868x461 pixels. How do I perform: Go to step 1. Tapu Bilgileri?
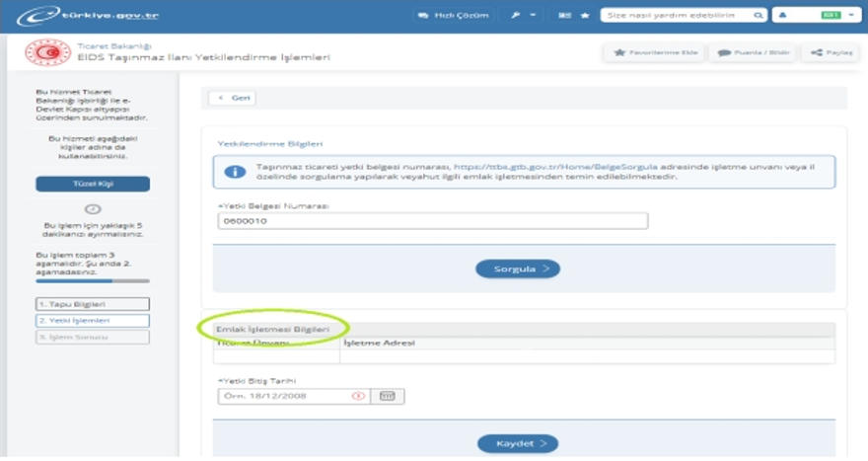click(x=92, y=304)
